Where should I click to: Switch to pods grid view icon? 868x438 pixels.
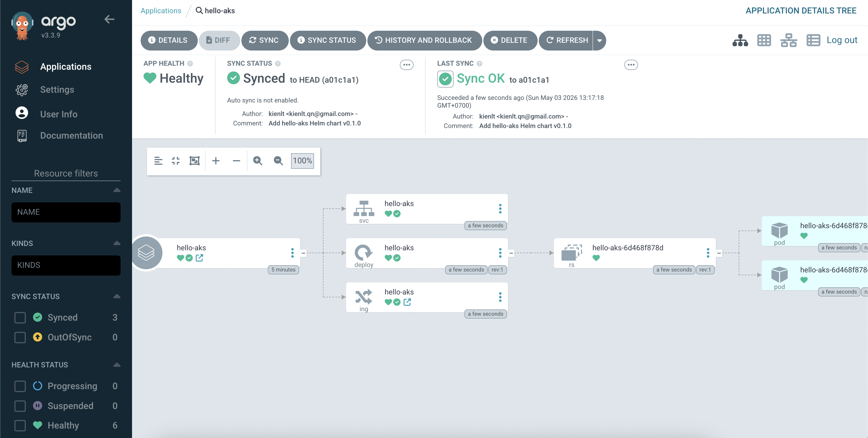[x=764, y=40]
